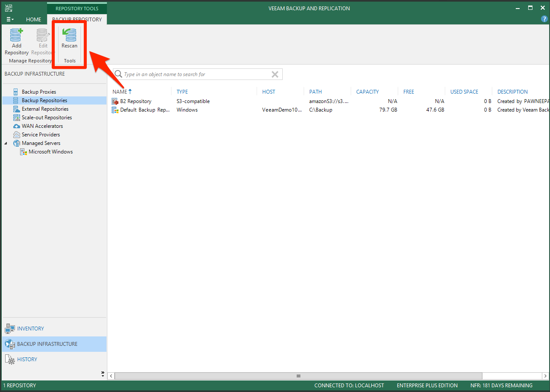Select Backup Repositories tree node
This screenshot has width=550, height=392.
click(x=44, y=100)
